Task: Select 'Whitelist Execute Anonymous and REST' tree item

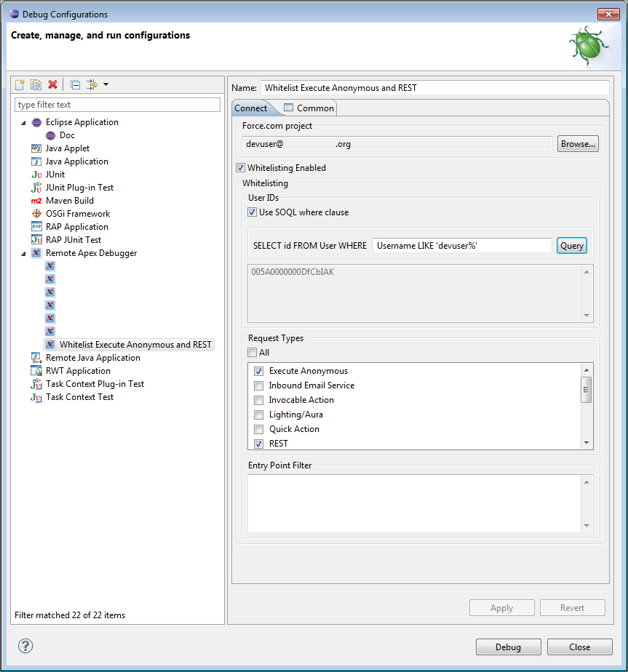Action: pyautogui.click(x=129, y=345)
